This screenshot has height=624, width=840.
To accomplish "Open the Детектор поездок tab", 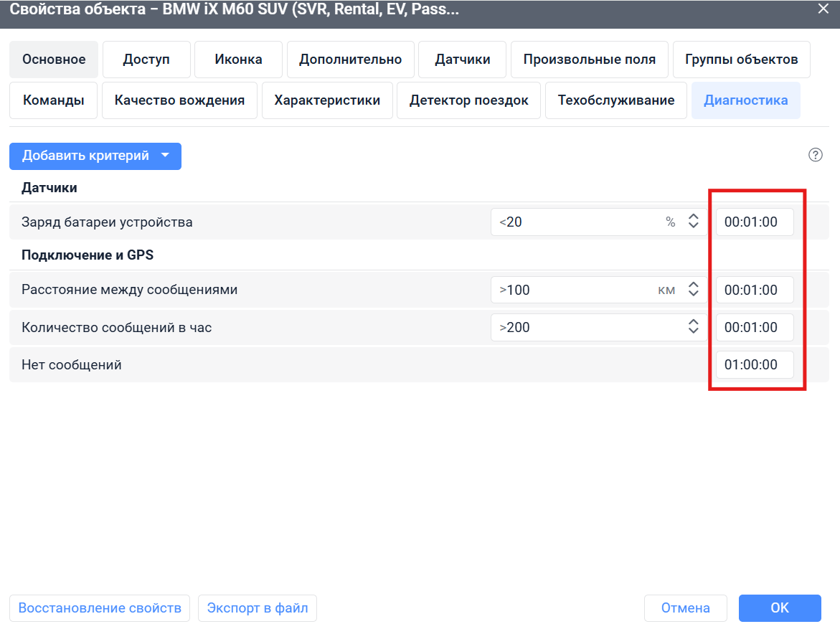I will pos(468,100).
